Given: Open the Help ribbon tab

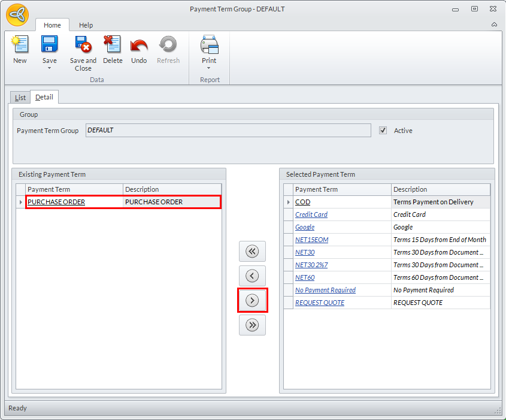Looking at the screenshot, I should [86, 25].
